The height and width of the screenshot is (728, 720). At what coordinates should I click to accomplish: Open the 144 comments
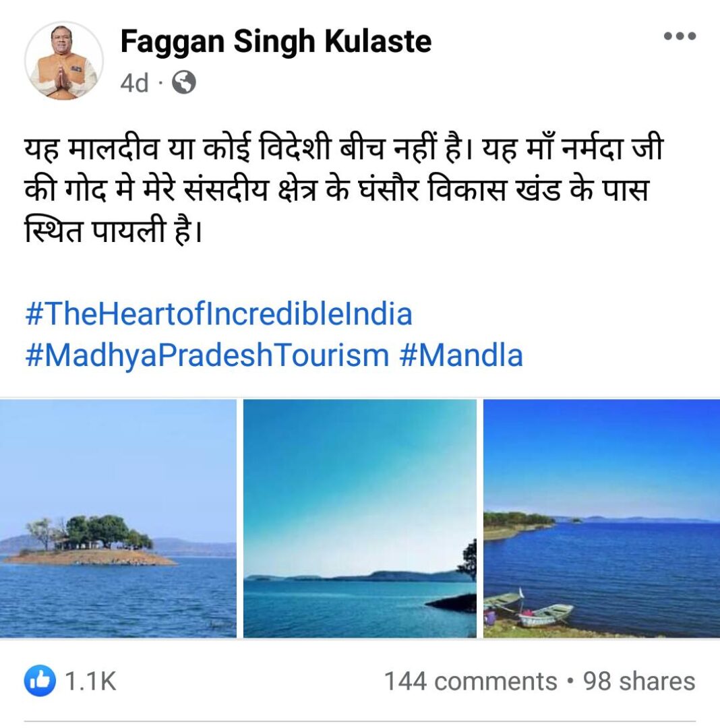(471, 681)
